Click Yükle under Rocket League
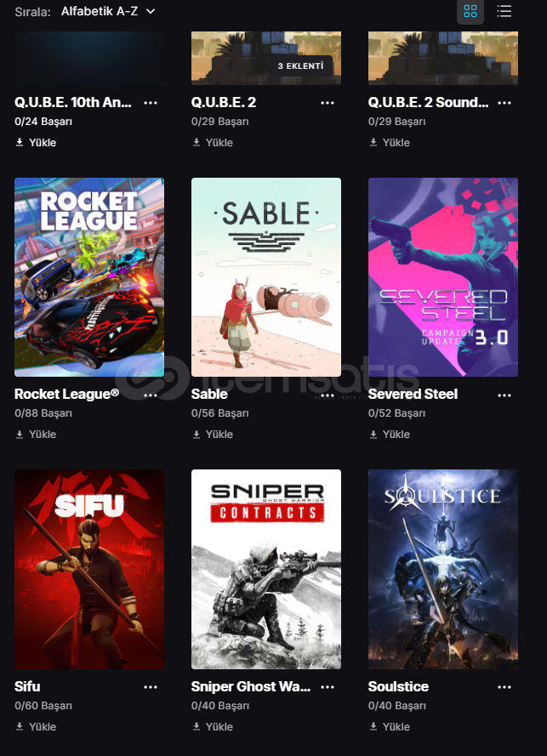The width and height of the screenshot is (547, 756). coord(37,435)
